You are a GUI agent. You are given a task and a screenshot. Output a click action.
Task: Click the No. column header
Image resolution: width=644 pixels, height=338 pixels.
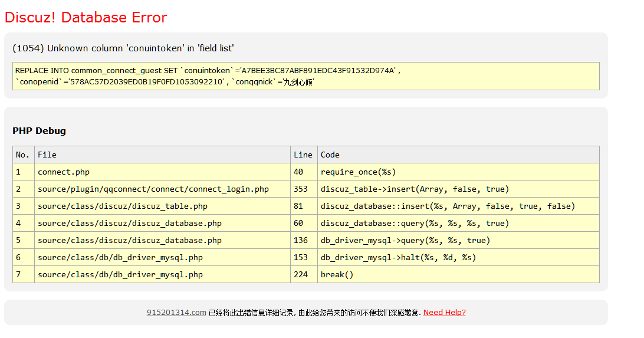click(23, 155)
